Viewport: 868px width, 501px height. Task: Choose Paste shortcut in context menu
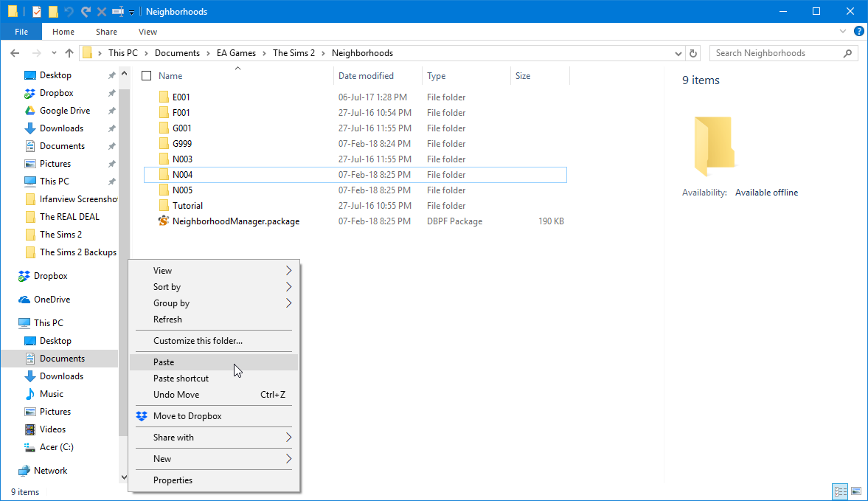(214, 379)
